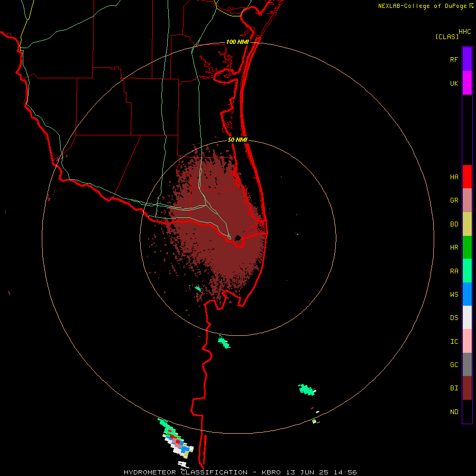Click the ND black legend swatch

(x=467, y=411)
